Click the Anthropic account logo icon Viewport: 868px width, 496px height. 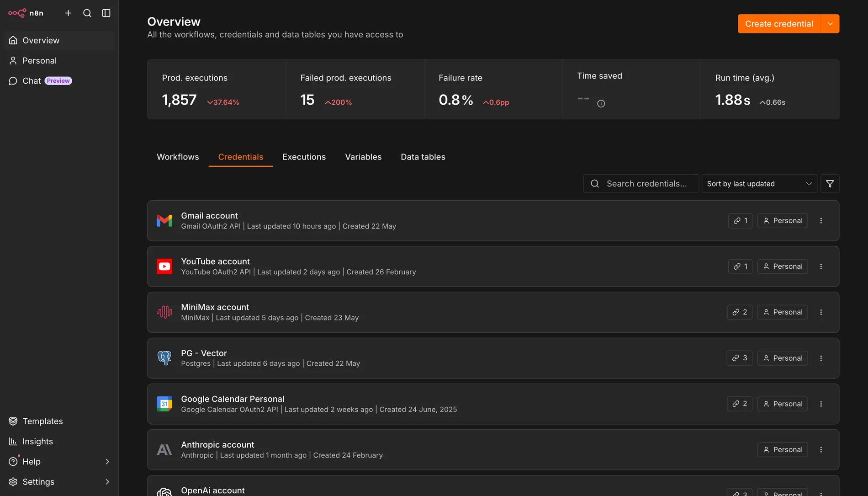(164, 450)
